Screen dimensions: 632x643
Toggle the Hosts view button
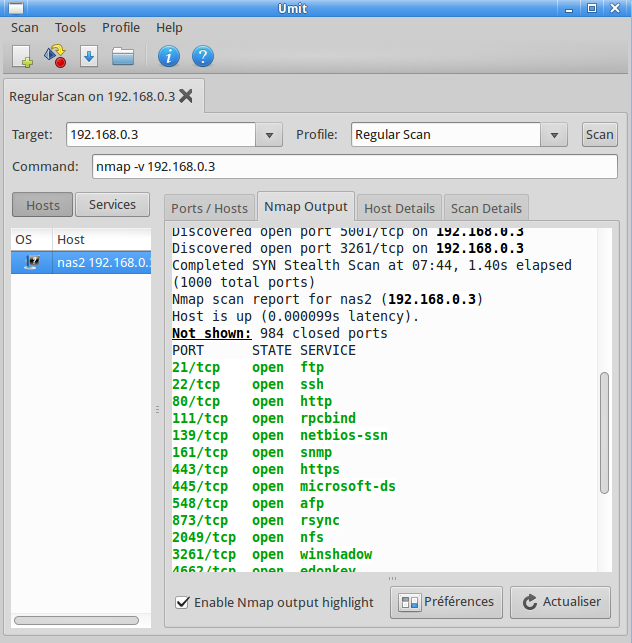click(x=43, y=205)
